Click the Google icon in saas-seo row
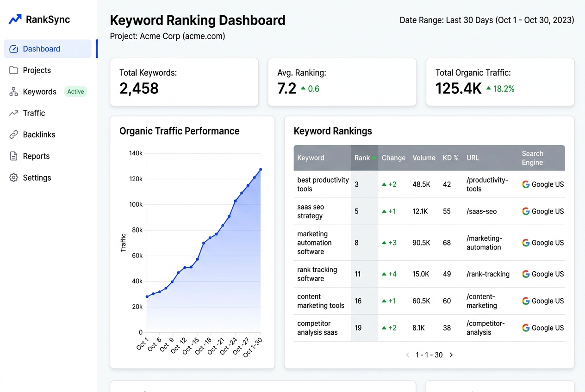The image size is (585, 392). (x=526, y=211)
